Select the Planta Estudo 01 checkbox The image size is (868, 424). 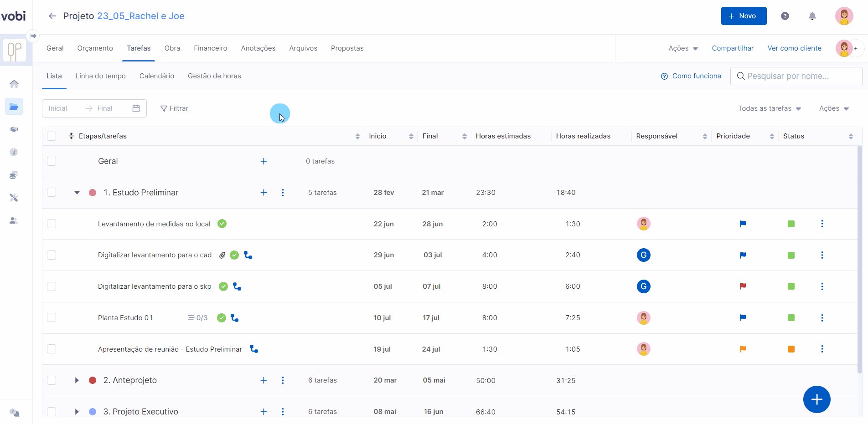pos(52,317)
